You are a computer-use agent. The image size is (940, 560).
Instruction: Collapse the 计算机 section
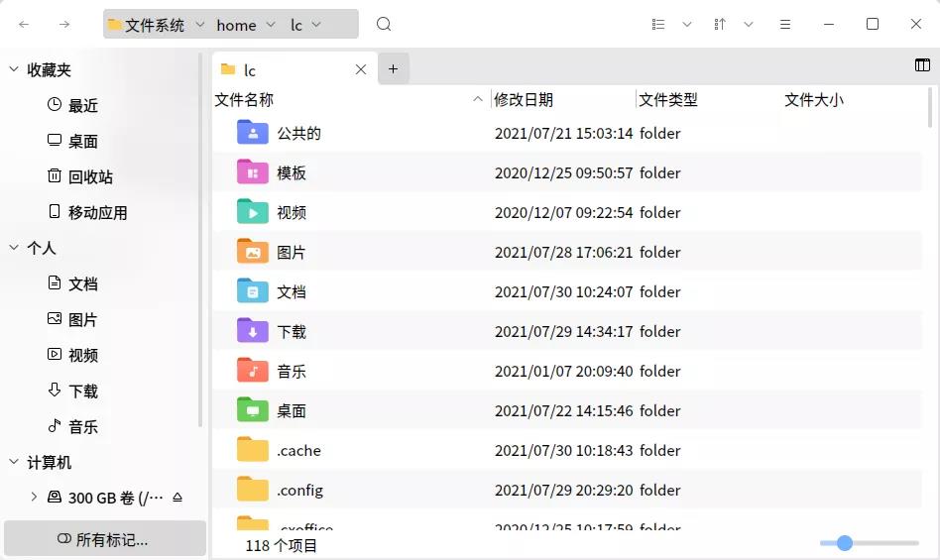click(x=14, y=462)
